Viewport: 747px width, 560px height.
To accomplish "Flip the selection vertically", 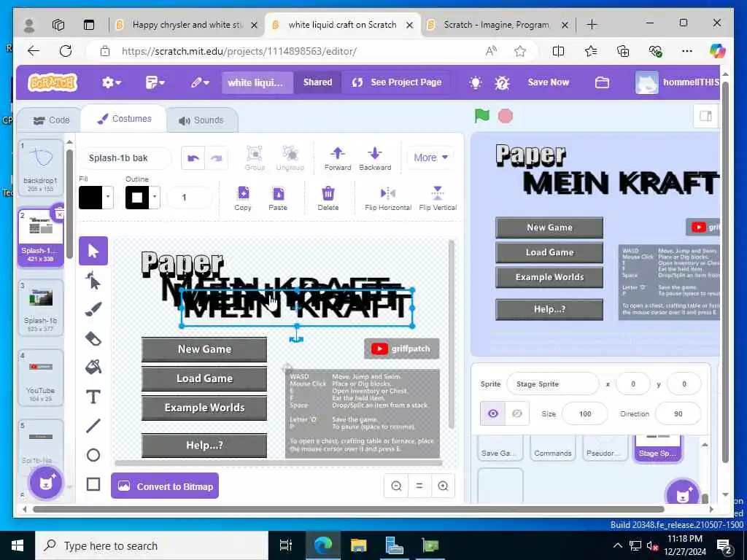I will 438,198.
